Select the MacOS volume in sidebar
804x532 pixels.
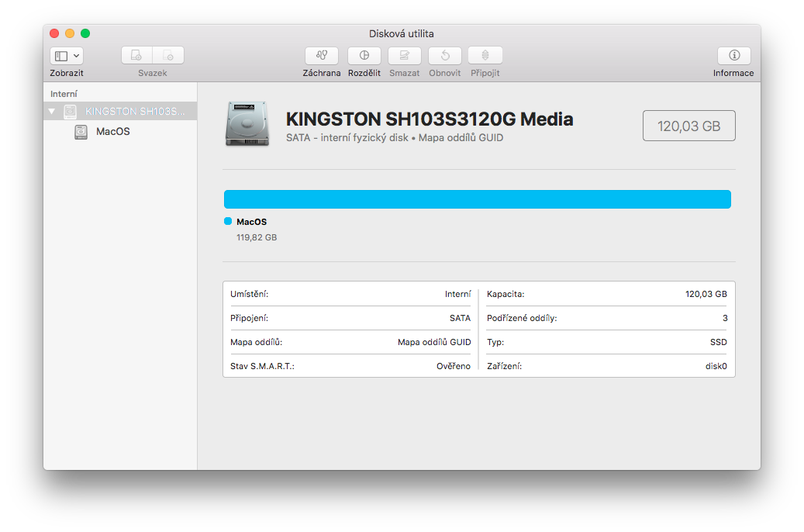click(120, 132)
